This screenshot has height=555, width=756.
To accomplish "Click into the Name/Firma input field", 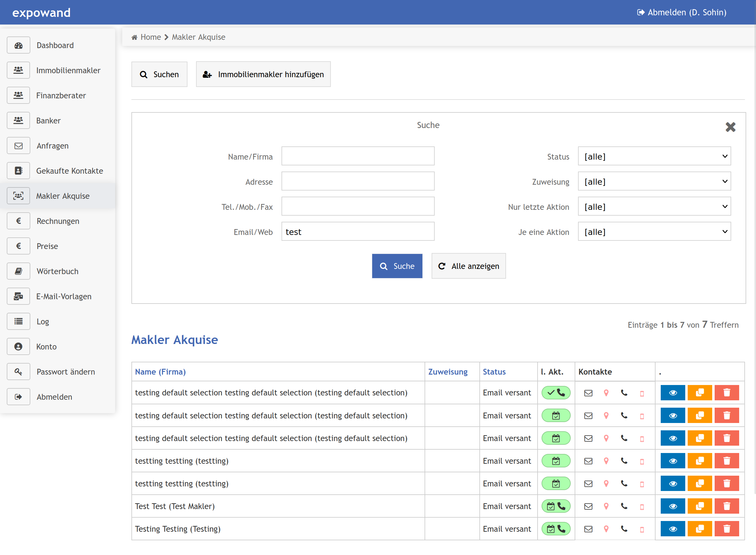I will click(357, 156).
